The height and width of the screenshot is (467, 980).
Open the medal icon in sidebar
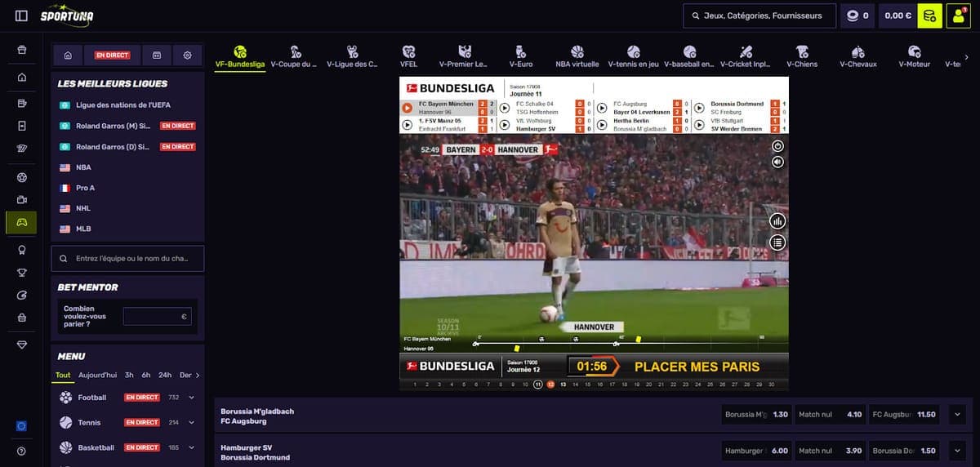click(21, 250)
